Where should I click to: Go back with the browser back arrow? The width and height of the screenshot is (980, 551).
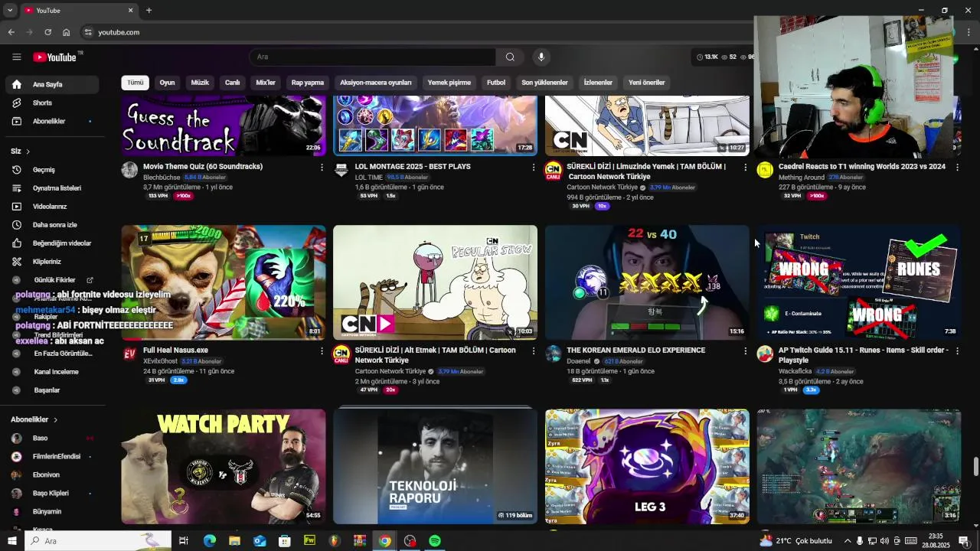pos(11,32)
